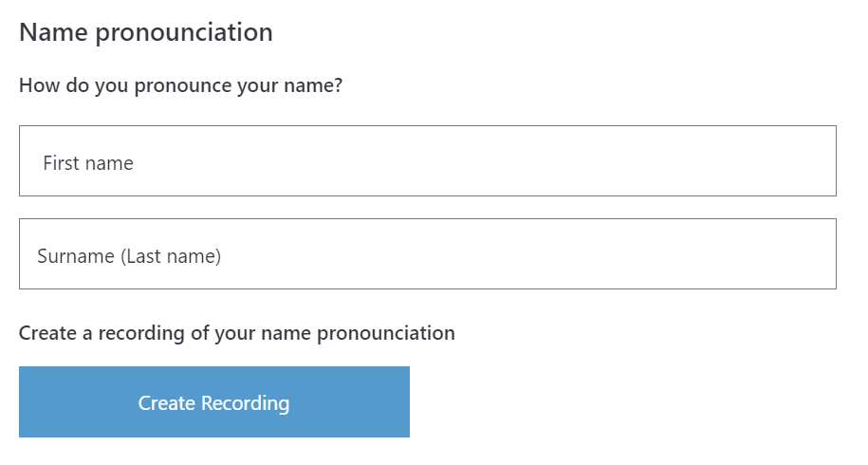Click the First name input field
Image resolution: width=868 pixels, height=465 pixels.
coord(427,161)
